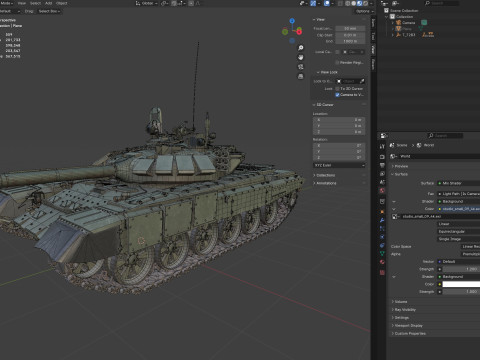This screenshot has height=360, width=480.
Task: Open the Output properties tab icon
Action: pyautogui.click(x=382, y=165)
